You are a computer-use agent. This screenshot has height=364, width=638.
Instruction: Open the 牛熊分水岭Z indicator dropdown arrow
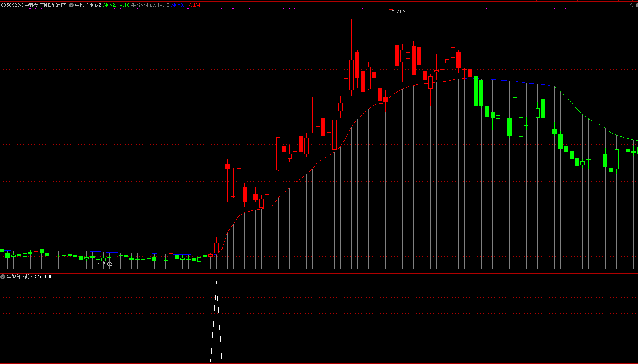pos(71,5)
